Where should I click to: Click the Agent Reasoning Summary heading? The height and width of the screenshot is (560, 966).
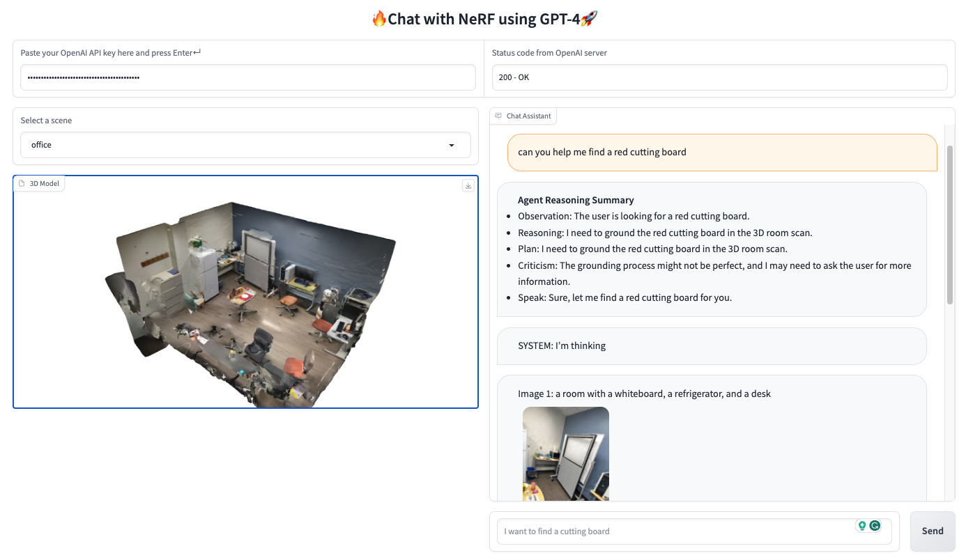point(576,200)
